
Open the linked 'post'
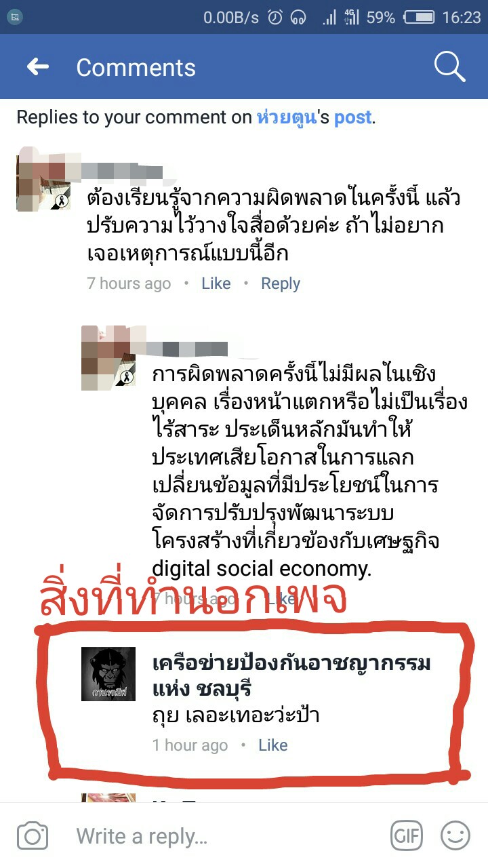point(352,117)
